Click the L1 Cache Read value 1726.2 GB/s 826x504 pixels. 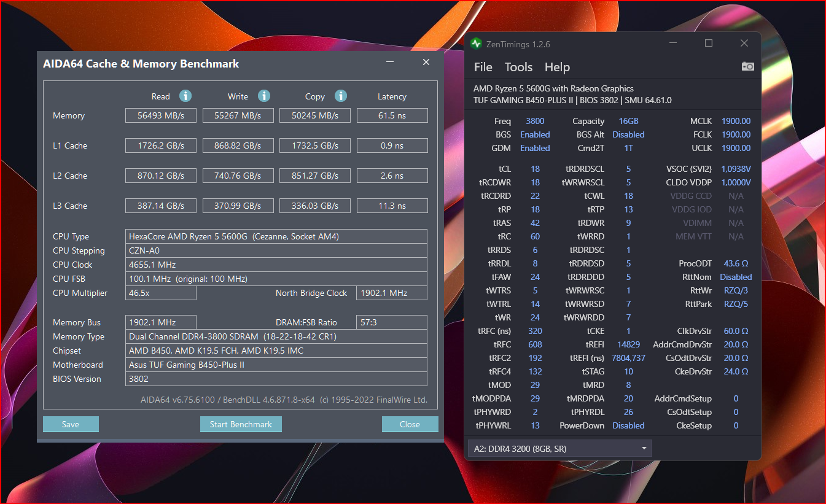pos(161,145)
